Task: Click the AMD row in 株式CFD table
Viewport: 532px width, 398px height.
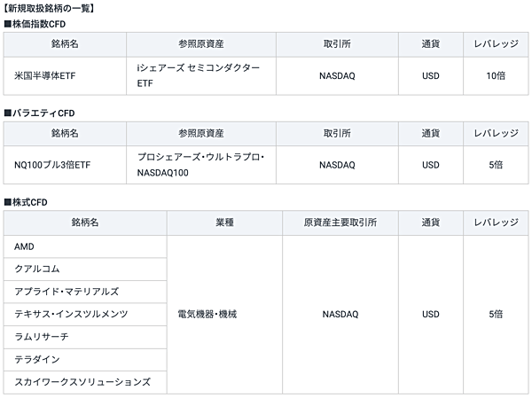Action: click(85, 246)
